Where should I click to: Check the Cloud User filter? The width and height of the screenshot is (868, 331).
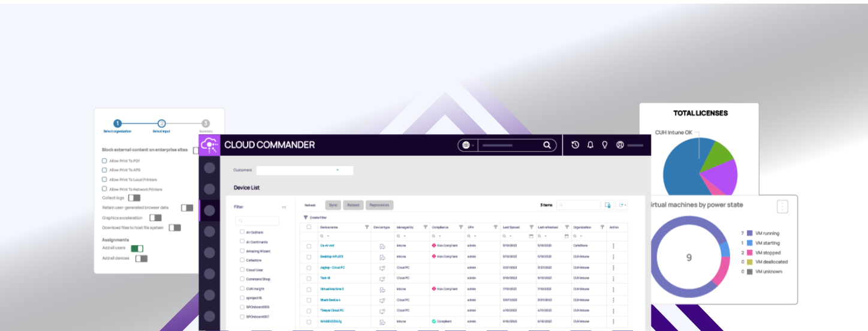(x=242, y=269)
